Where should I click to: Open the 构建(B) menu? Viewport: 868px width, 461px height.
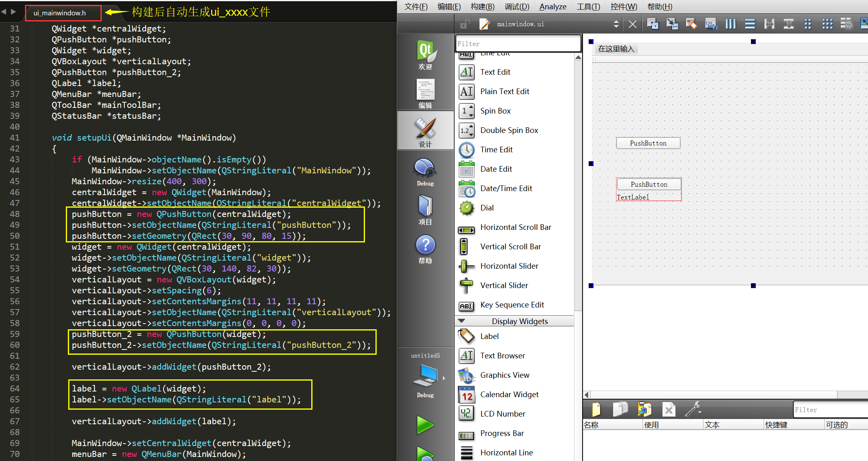482,6
